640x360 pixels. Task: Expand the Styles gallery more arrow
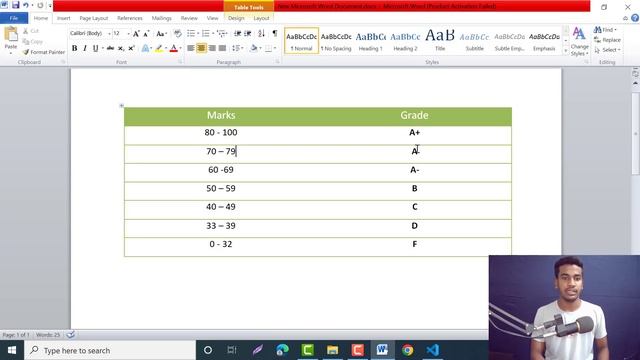click(x=566, y=51)
